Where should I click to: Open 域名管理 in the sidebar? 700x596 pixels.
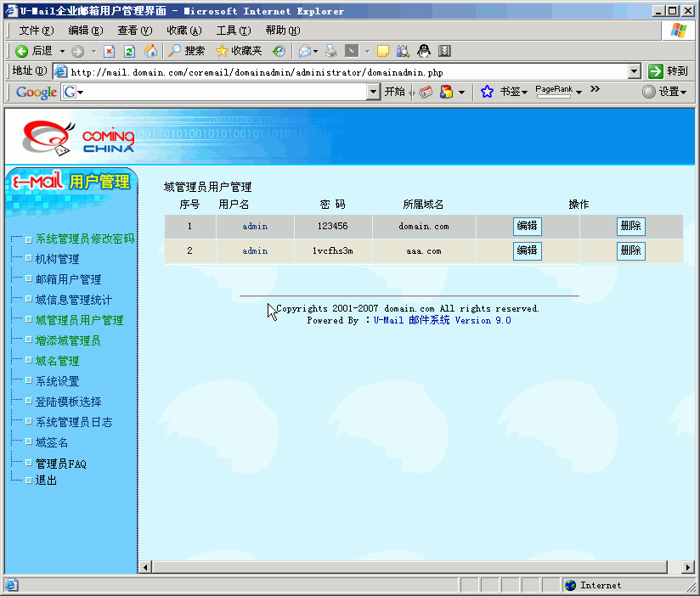(x=57, y=361)
